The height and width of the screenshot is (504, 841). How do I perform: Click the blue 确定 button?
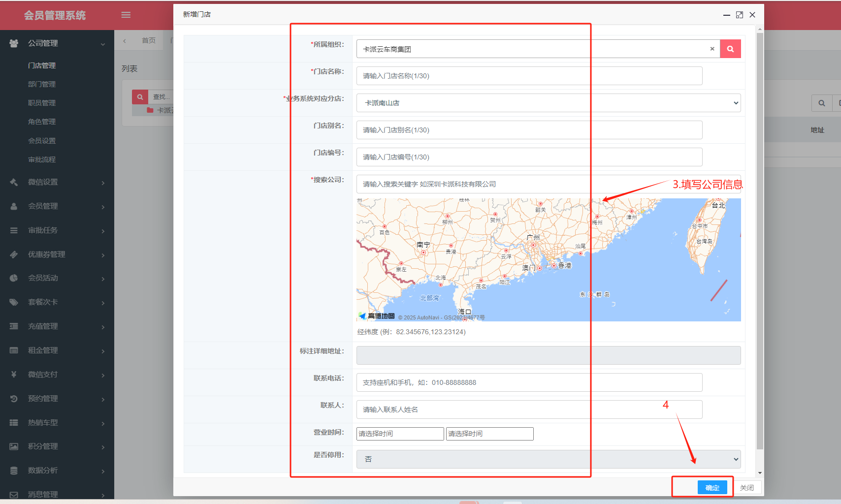pyautogui.click(x=712, y=487)
